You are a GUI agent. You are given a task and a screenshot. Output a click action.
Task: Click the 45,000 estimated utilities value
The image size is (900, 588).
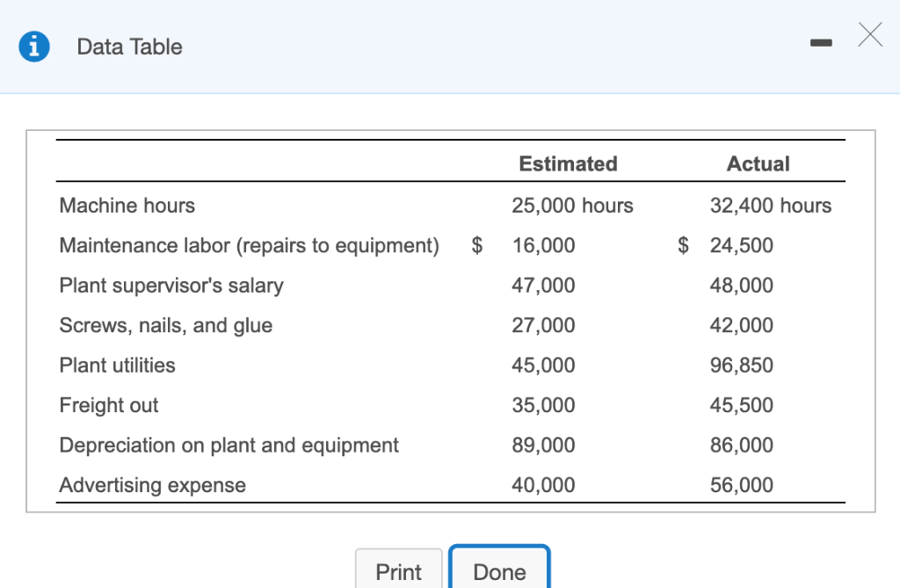(543, 366)
